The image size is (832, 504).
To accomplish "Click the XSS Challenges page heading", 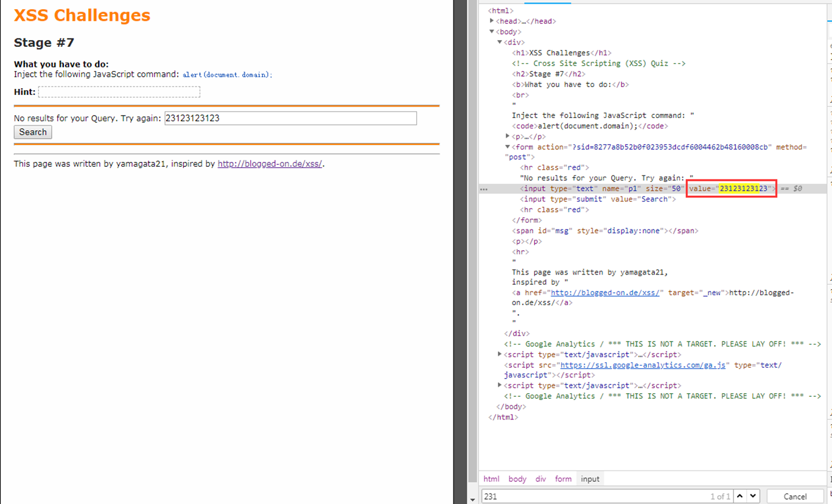I will [x=82, y=15].
